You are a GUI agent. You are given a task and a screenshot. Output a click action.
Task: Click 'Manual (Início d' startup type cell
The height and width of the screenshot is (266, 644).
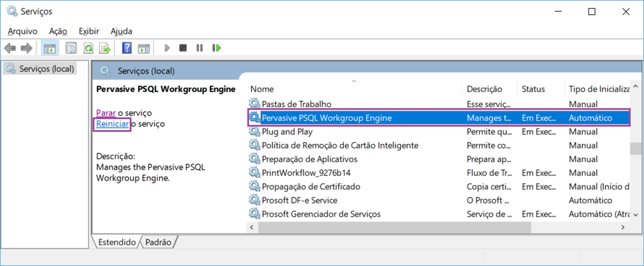click(599, 186)
